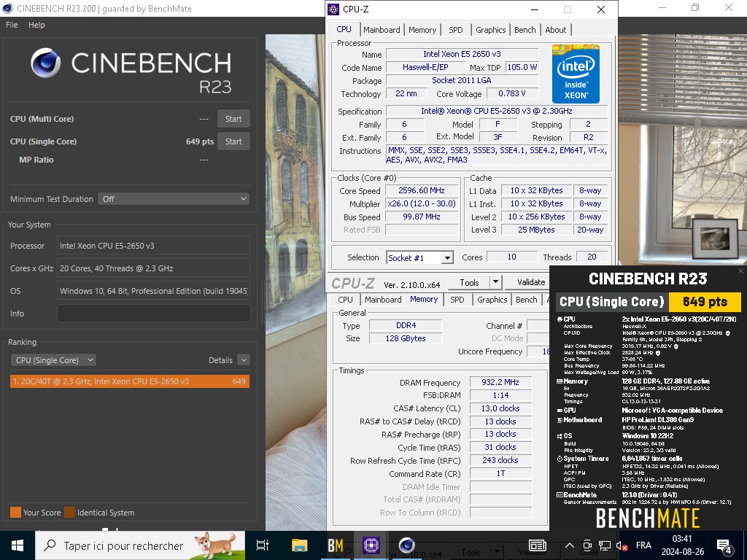Click the Intel Xeon logo in CPU-Z
The width and height of the screenshot is (747, 560).
tap(576, 74)
